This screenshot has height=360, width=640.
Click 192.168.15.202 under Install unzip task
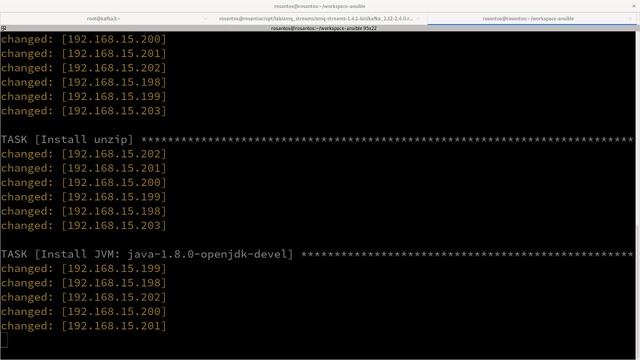pyautogui.click(x=114, y=154)
